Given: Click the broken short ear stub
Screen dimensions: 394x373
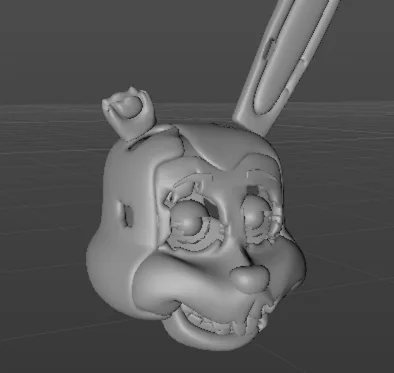Looking at the screenshot, I should (x=129, y=112).
